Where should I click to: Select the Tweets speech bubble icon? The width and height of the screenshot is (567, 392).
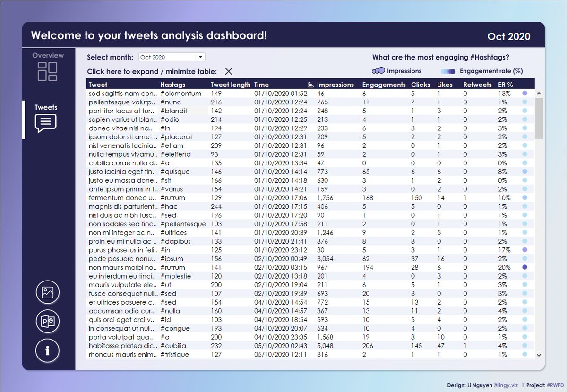tap(46, 123)
